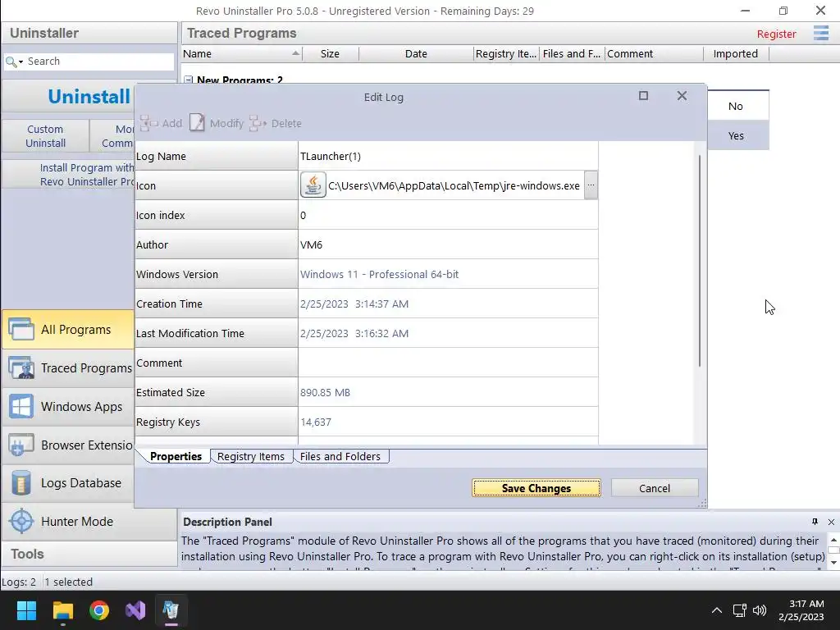Open Logs Database module
This screenshot has height=630, width=840.
68,483
